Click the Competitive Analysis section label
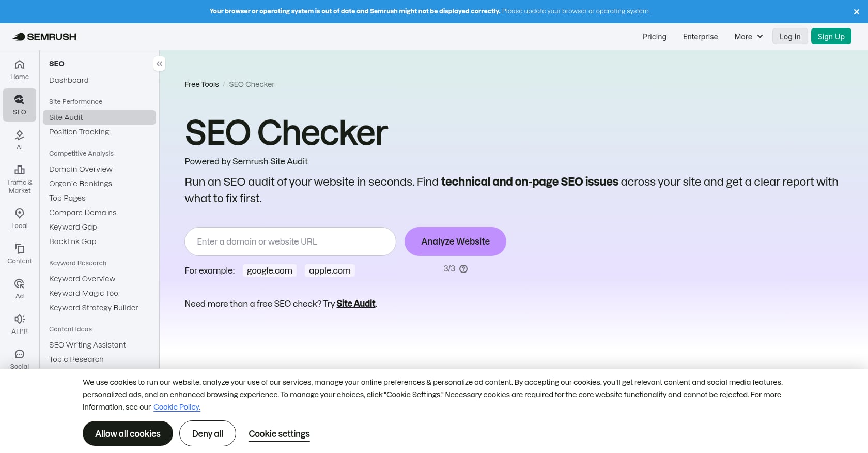 [81, 154]
